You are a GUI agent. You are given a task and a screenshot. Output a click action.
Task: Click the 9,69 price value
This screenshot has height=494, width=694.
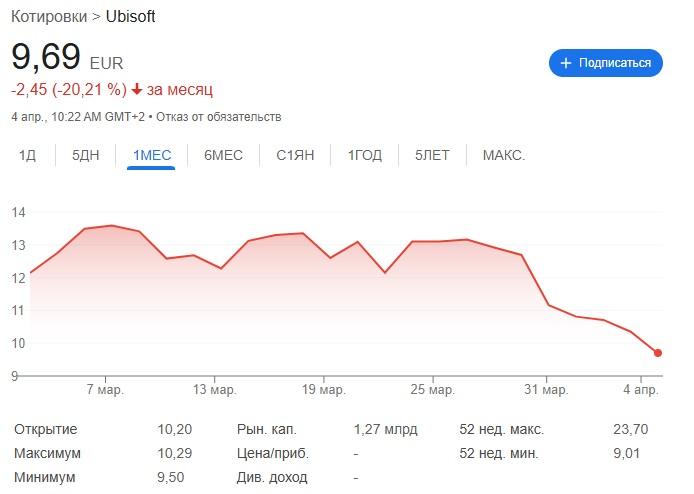46,57
